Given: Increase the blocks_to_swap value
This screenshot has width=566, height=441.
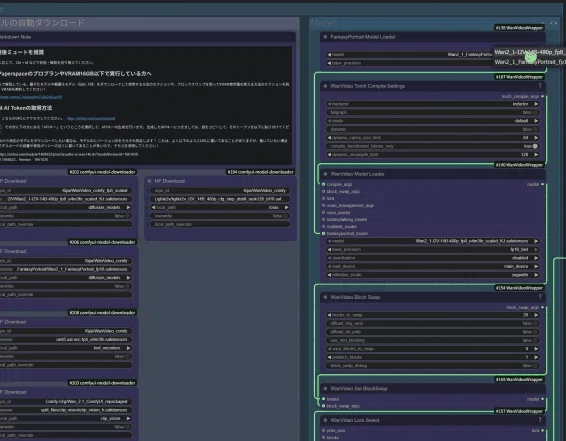Looking at the screenshot, I should [x=536, y=315].
